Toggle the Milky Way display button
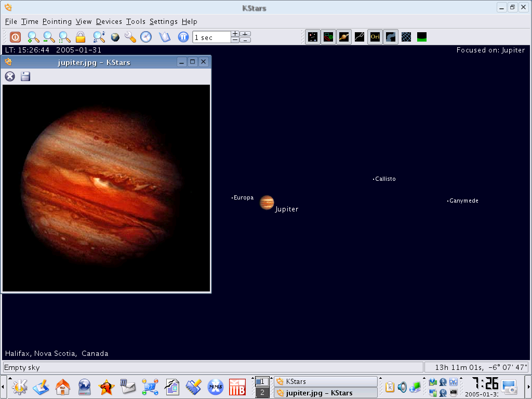The width and height of the screenshot is (532, 399). pyautogui.click(x=390, y=37)
